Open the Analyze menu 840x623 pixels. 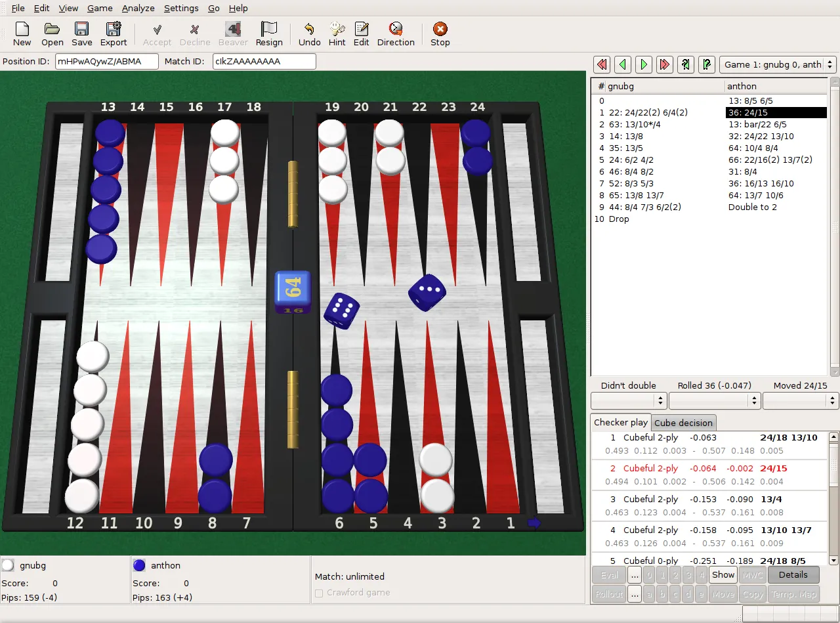pos(138,8)
